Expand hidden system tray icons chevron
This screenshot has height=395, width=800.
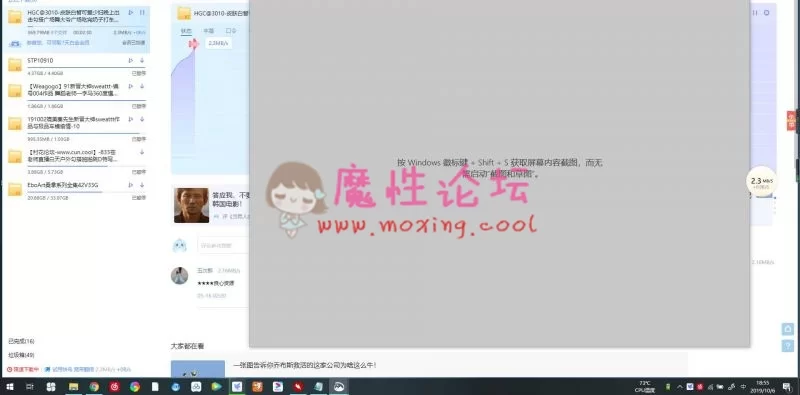click(680, 387)
